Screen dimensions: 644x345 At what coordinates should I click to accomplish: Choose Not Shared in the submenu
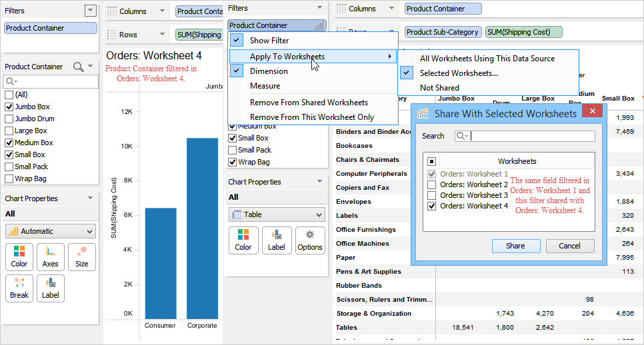pos(489,88)
